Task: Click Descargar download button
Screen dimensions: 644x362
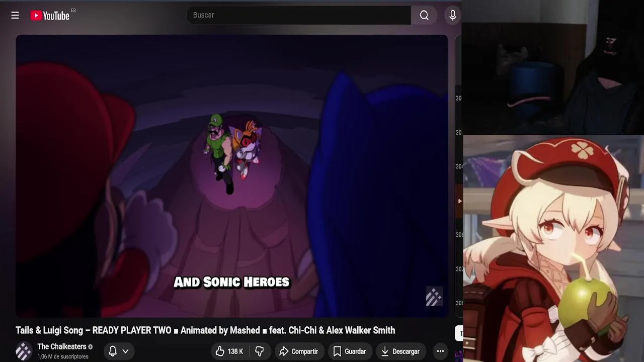Action: [x=400, y=351]
